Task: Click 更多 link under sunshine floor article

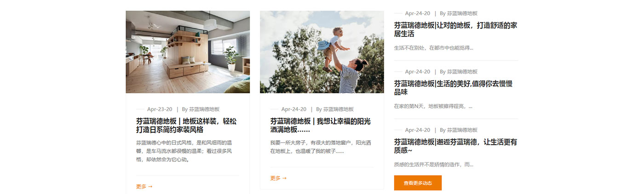Action: coord(278,178)
